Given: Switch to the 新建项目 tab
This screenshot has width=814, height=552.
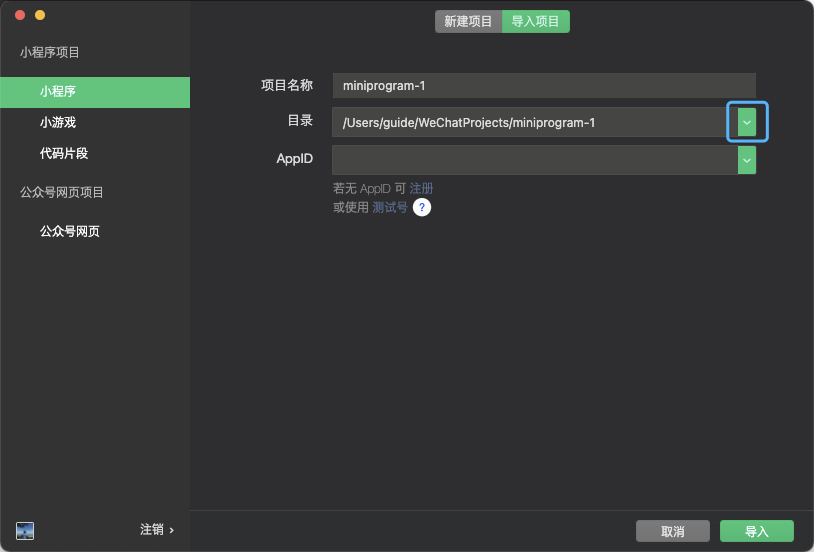Looking at the screenshot, I should click(x=468, y=21).
